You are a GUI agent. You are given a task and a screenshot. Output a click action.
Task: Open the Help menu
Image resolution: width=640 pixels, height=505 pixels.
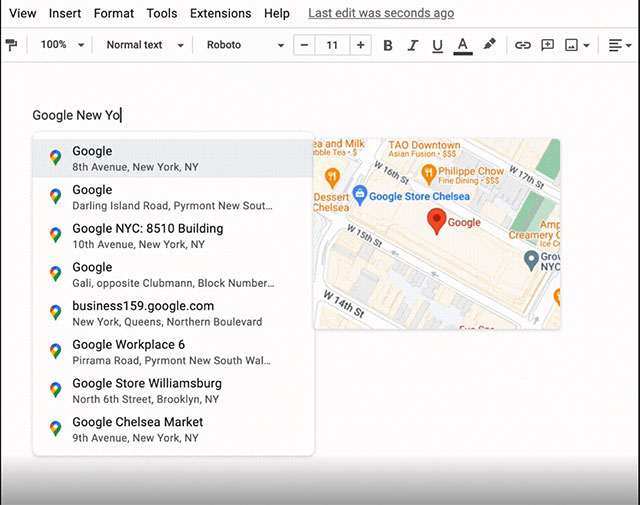point(277,13)
